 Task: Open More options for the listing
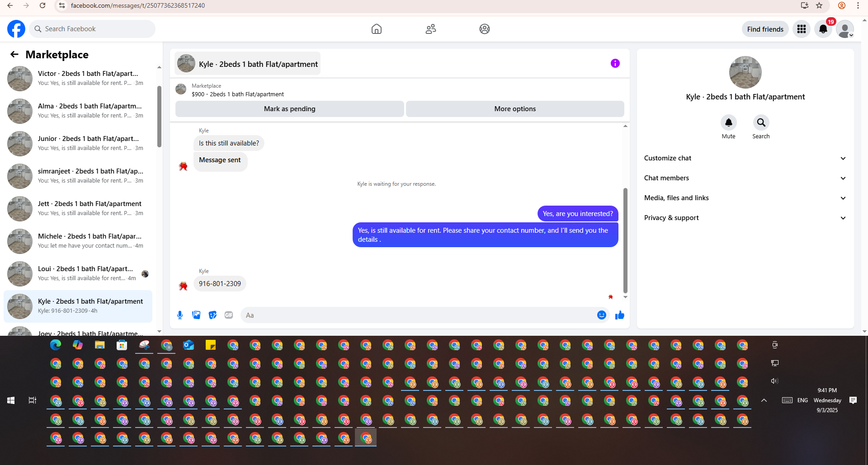pyautogui.click(x=515, y=109)
